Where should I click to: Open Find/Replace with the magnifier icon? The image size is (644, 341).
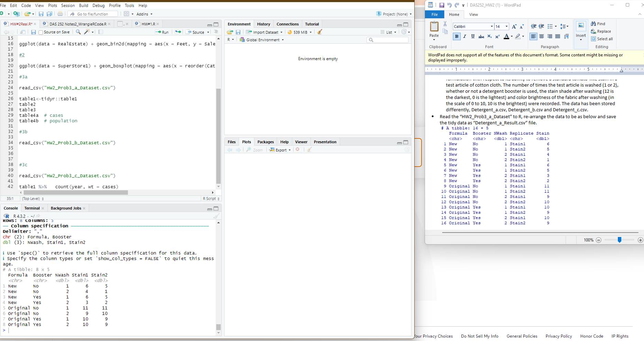(78, 32)
